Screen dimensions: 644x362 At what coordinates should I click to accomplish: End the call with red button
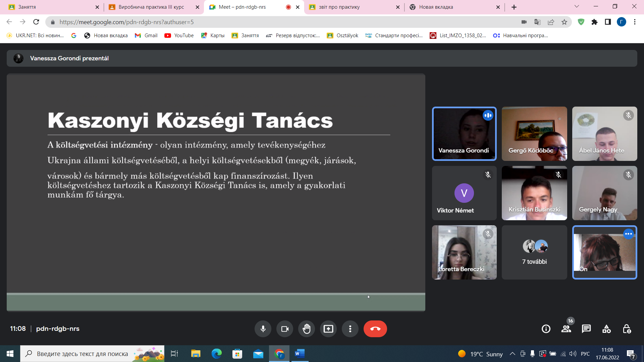point(375,329)
